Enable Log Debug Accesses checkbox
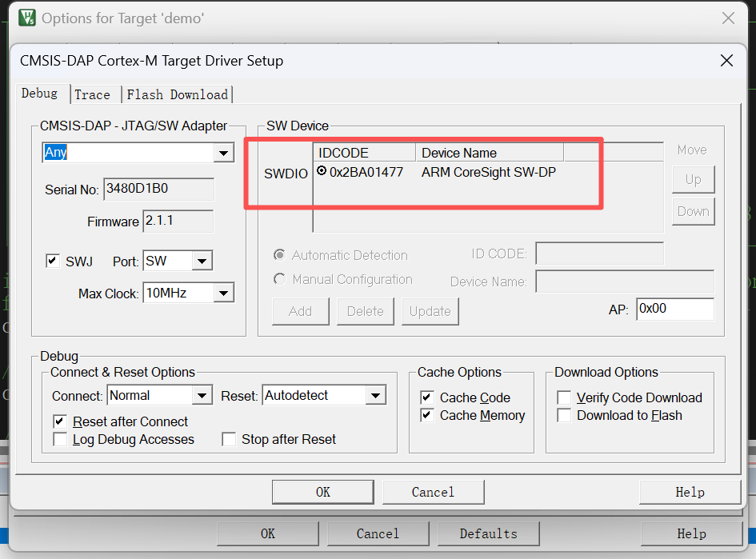This screenshot has height=559, width=756. [x=60, y=440]
